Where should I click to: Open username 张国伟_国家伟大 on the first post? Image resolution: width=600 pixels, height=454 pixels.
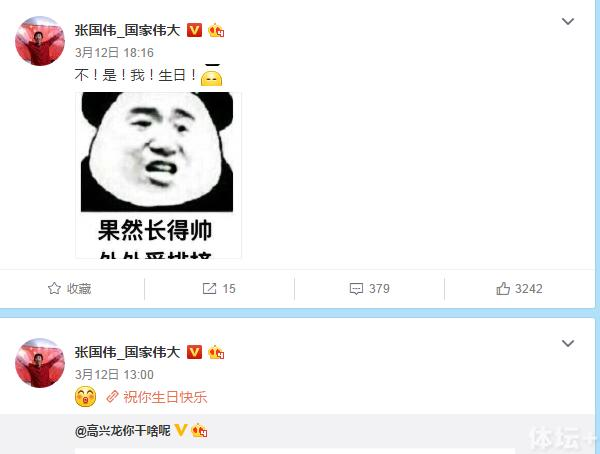pos(127,30)
